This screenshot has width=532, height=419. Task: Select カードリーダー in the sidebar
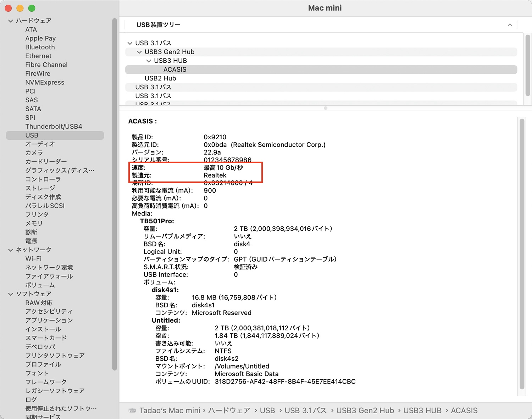coord(46,162)
